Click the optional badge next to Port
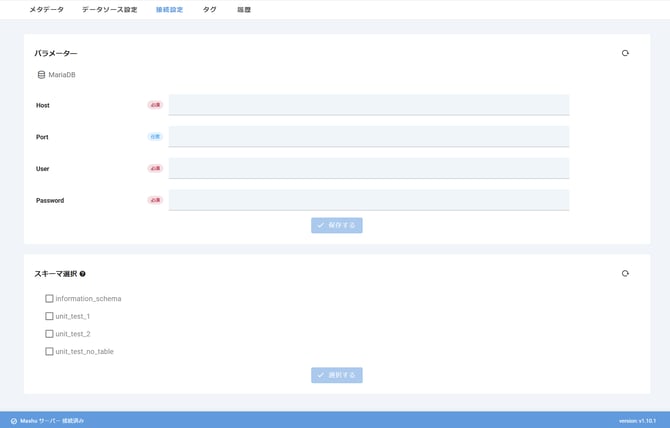 click(x=155, y=137)
